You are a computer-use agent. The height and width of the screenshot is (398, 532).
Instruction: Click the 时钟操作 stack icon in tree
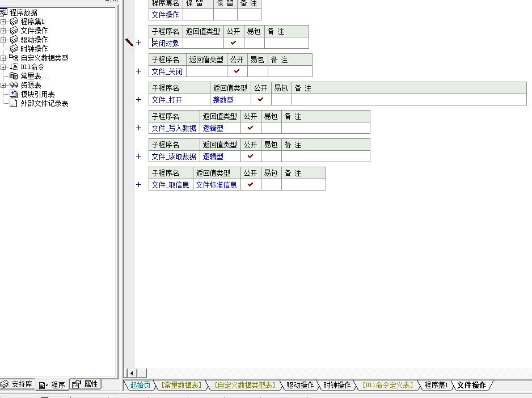(14, 49)
